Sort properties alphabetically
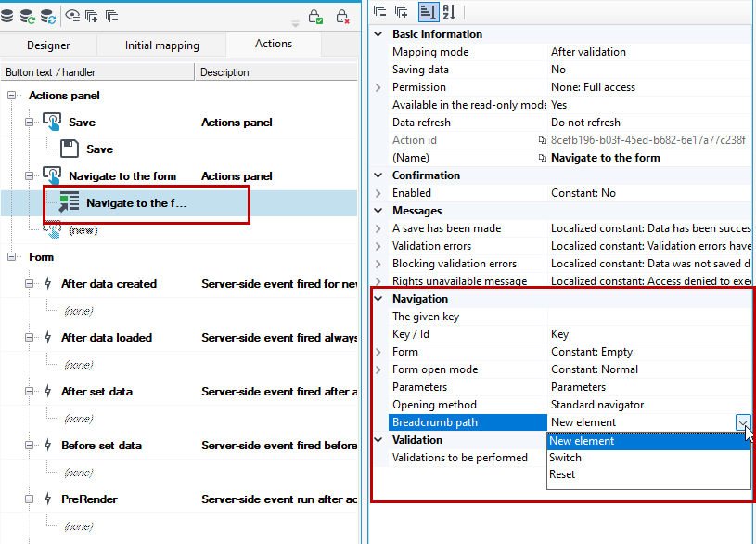The width and height of the screenshot is (756, 544). click(449, 11)
